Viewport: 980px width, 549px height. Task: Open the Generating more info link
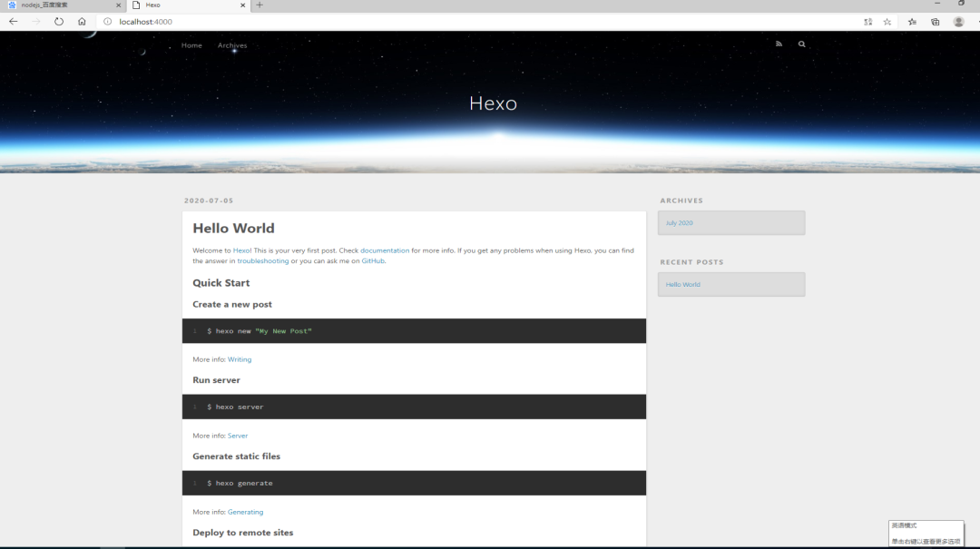[245, 512]
